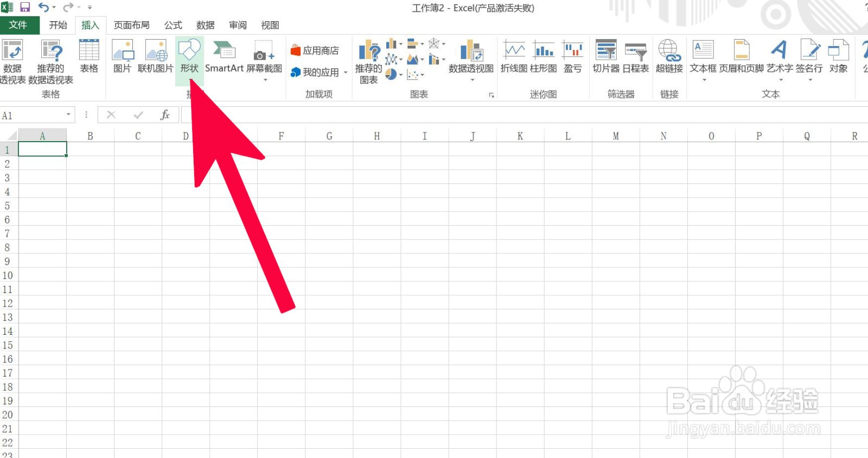Redo the last action
The image size is (868, 458).
click(x=68, y=8)
